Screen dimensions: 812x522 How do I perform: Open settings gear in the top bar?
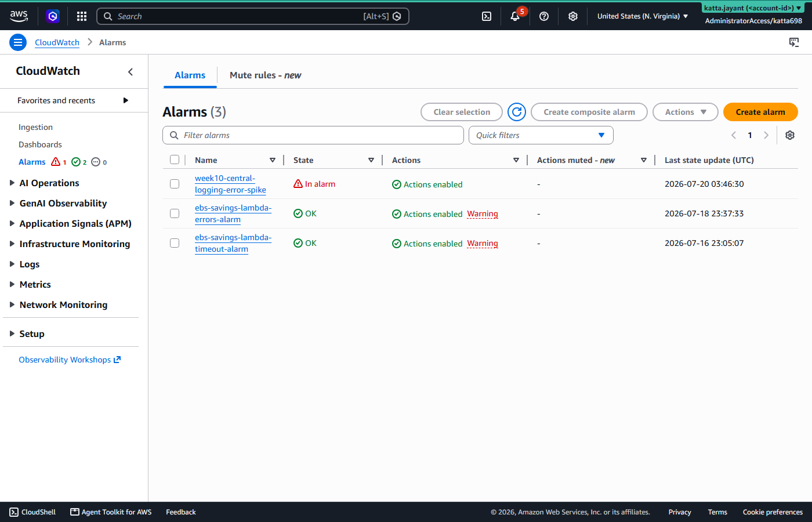click(x=573, y=16)
